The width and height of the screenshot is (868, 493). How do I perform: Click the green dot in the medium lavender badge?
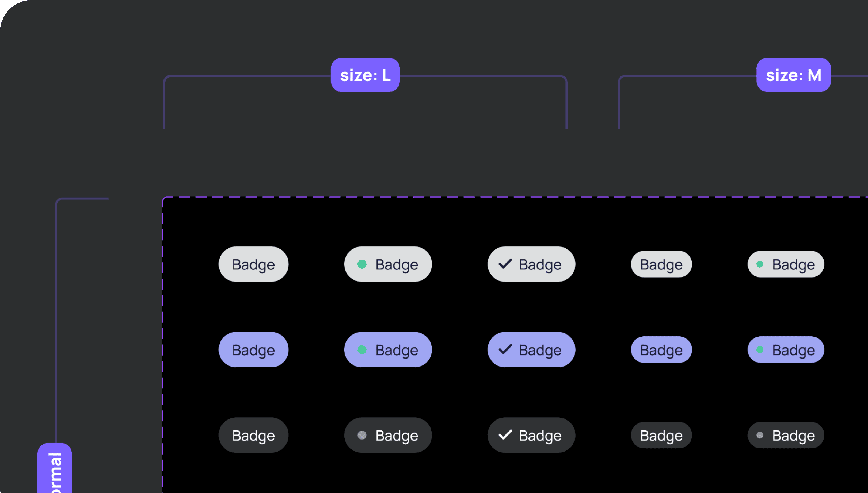click(760, 349)
